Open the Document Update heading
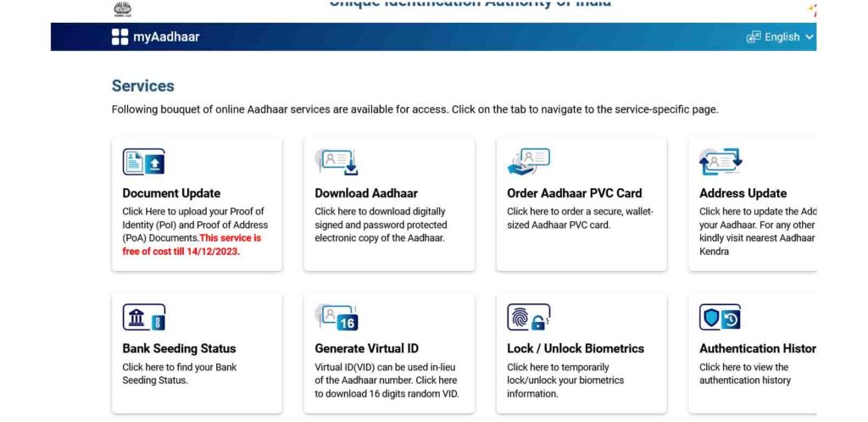This screenshot has height=422, width=868. tap(171, 193)
